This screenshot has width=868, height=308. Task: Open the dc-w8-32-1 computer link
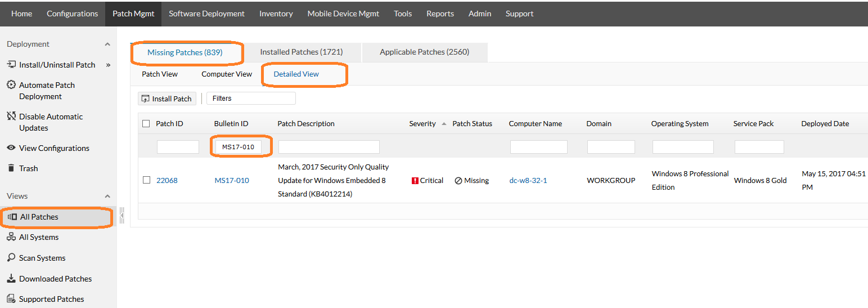point(528,181)
